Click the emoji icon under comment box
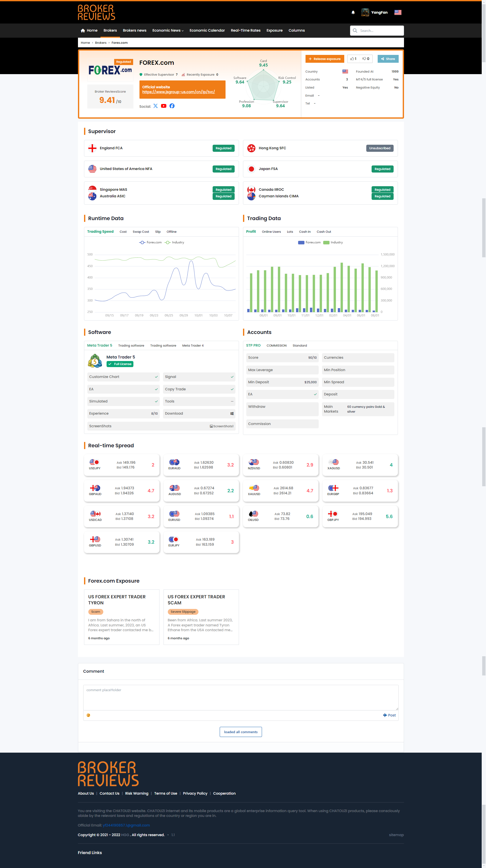 click(88, 715)
